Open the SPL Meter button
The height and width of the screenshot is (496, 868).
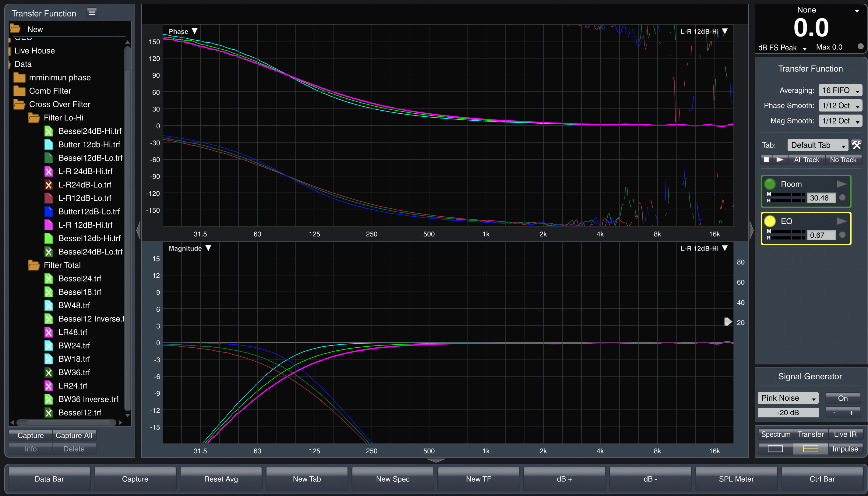pyautogui.click(x=736, y=479)
